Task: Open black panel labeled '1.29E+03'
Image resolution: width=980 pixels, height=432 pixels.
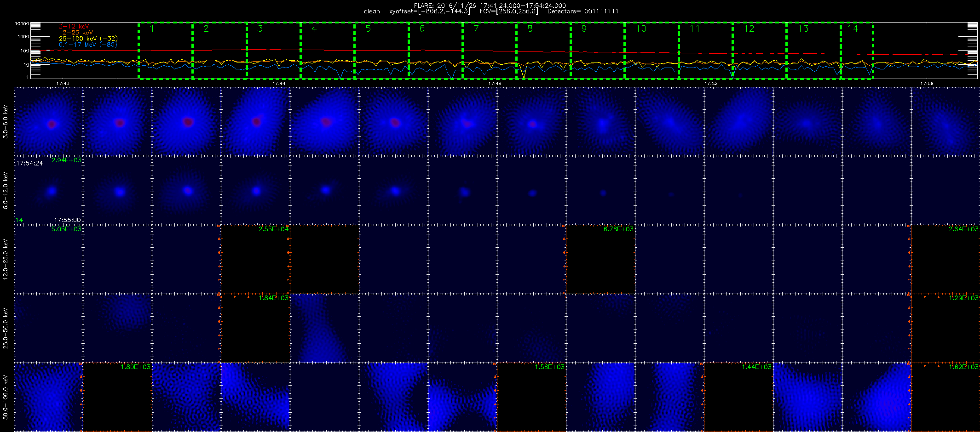Action: point(945,328)
